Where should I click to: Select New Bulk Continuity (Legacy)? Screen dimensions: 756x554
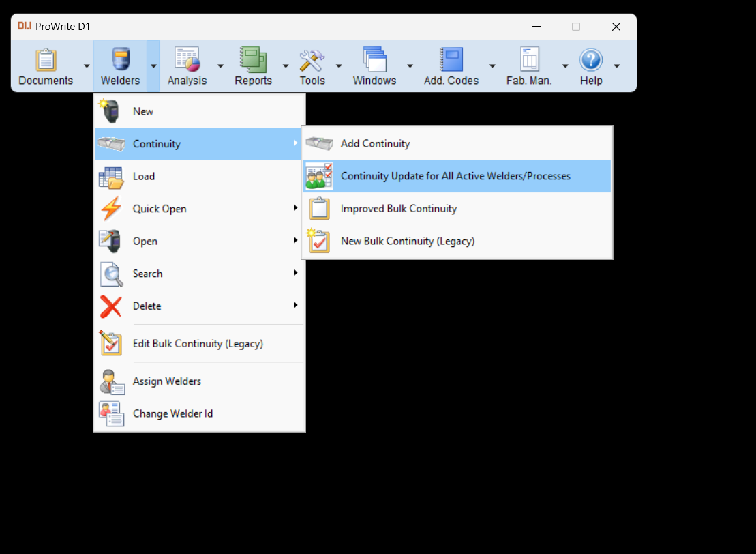pos(457,241)
